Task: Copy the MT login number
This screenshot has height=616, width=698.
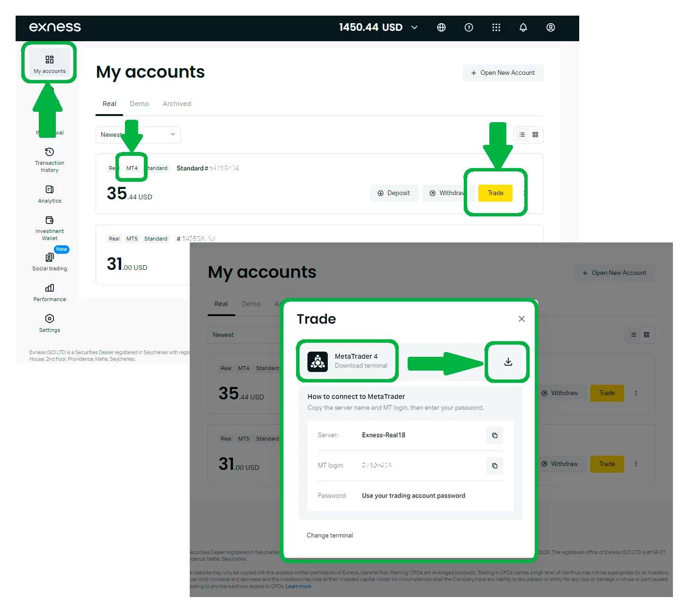Action: point(495,465)
